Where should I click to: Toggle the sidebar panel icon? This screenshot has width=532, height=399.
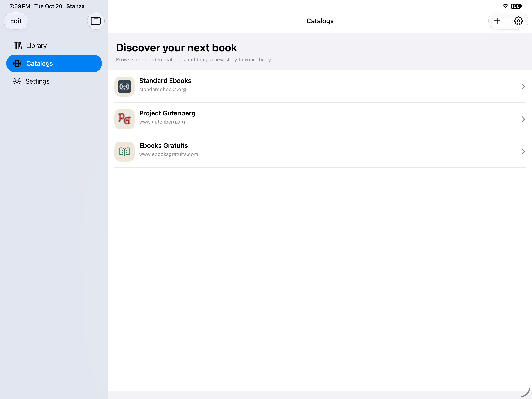point(96,21)
